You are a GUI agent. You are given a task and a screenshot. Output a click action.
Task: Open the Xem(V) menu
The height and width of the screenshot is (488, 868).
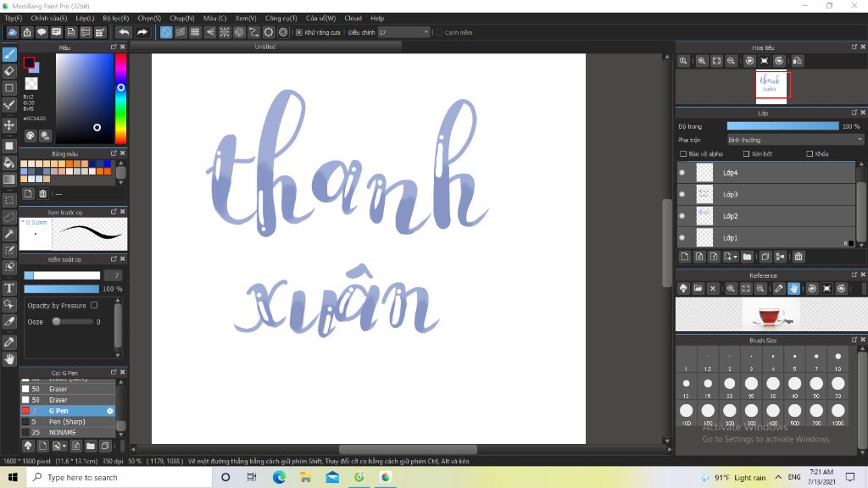pos(245,19)
